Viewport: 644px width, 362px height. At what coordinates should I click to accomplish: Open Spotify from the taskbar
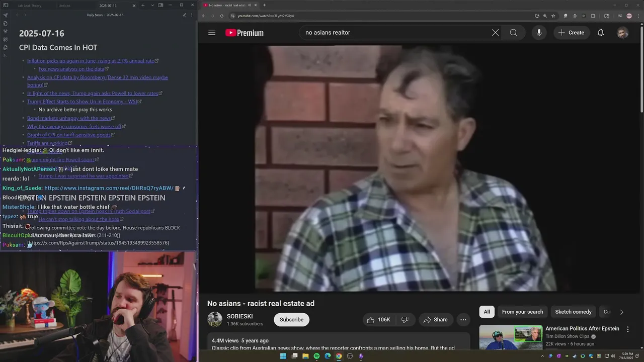point(316,356)
